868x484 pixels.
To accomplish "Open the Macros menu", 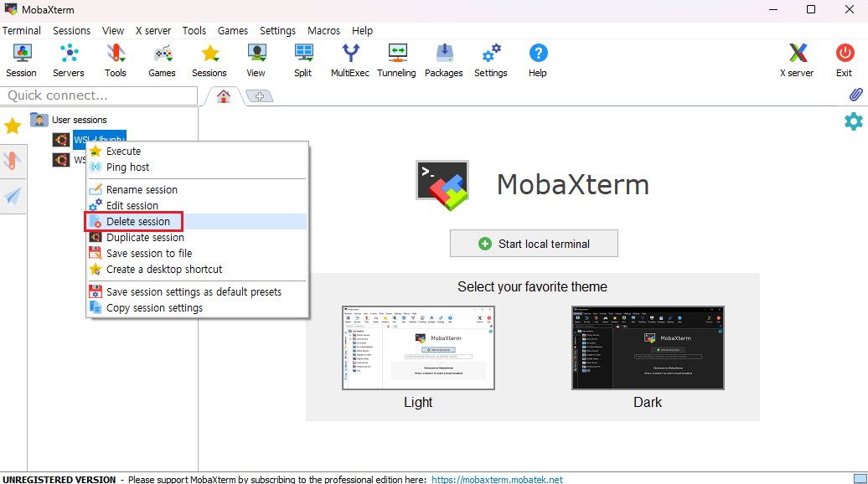I will 324,30.
